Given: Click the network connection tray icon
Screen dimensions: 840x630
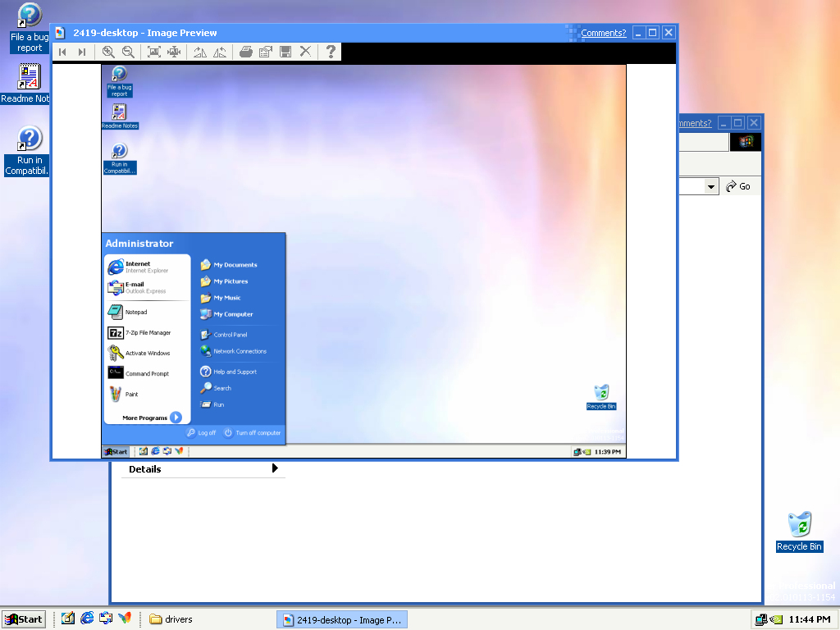Looking at the screenshot, I should [x=760, y=620].
